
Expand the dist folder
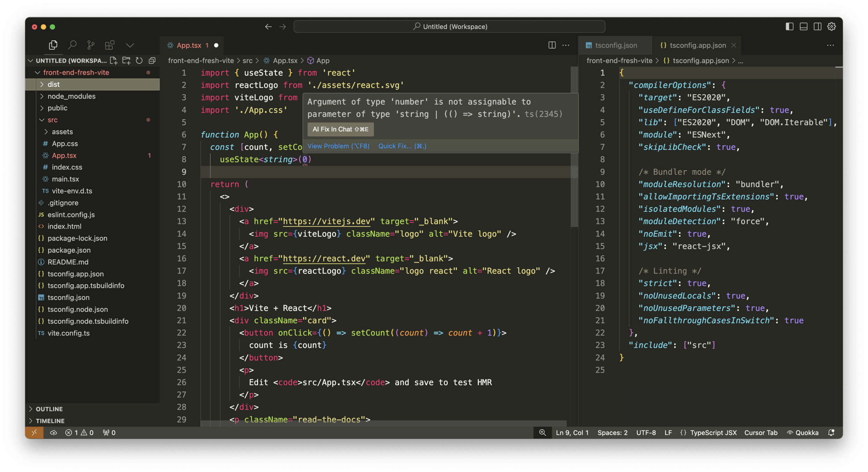(53, 84)
